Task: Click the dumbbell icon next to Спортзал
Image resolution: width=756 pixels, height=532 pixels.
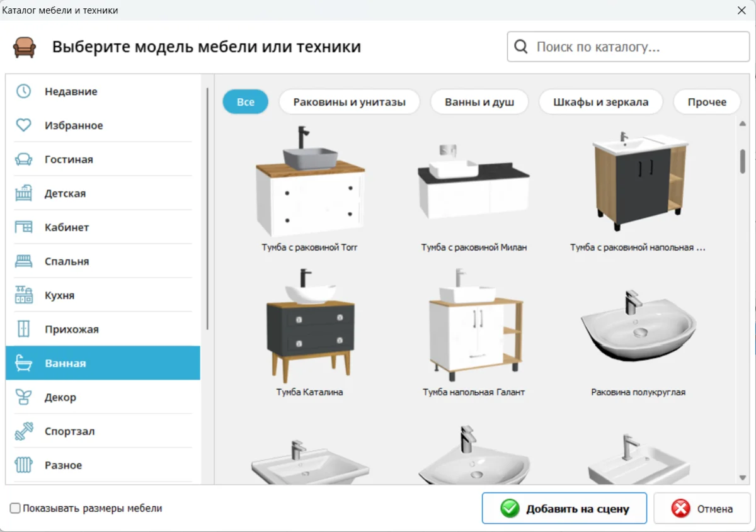Action: (x=23, y=431)
